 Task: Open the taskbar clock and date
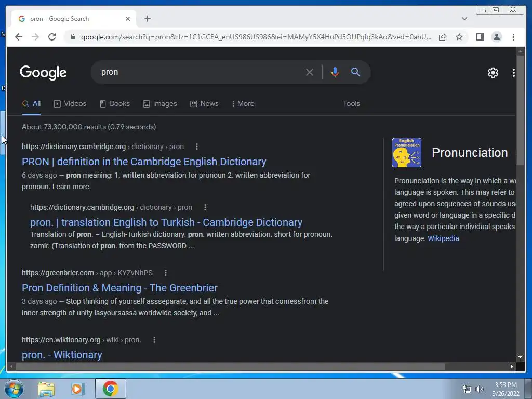(506, 389)
